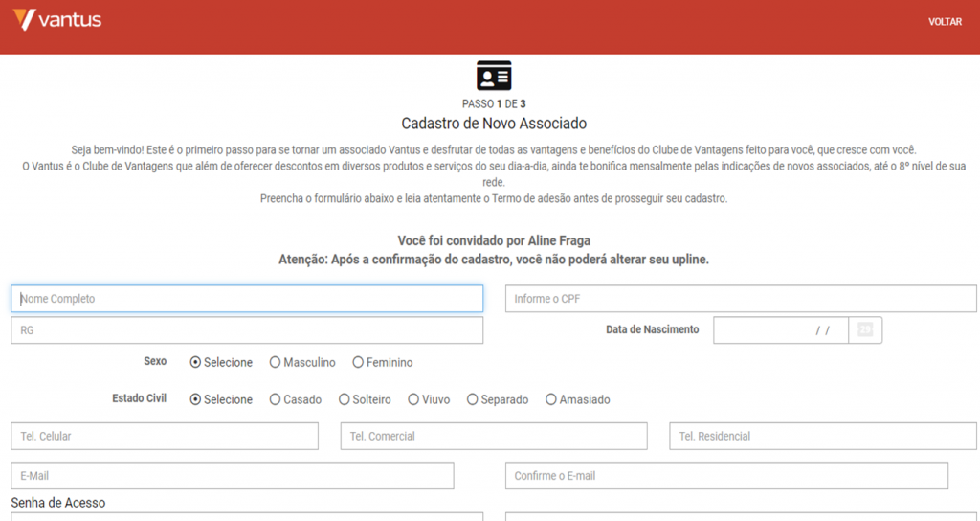Image resolution: width=980 pixels, height=521 pixels.
Task: Click the VOLTAR link in header
Action: point(945,22)
